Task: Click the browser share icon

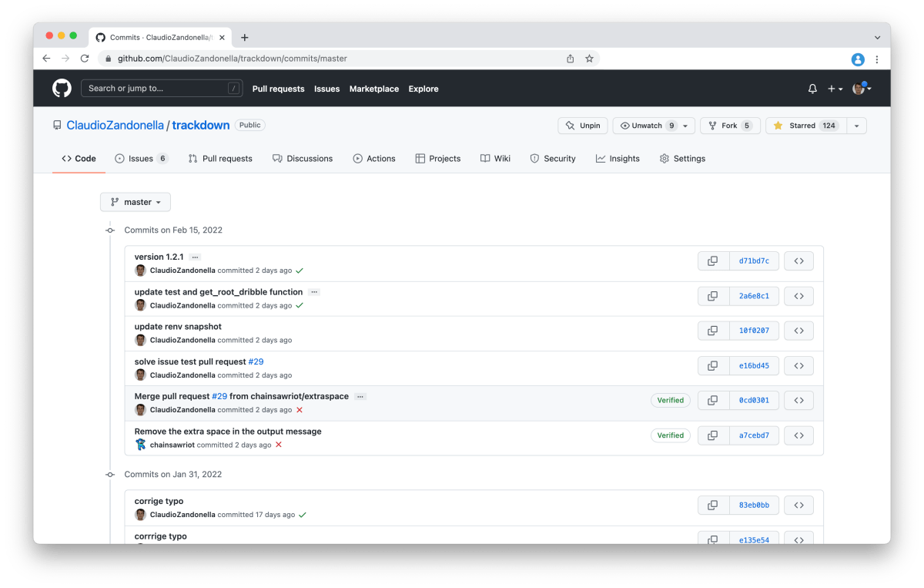Action: coord(570,59)
